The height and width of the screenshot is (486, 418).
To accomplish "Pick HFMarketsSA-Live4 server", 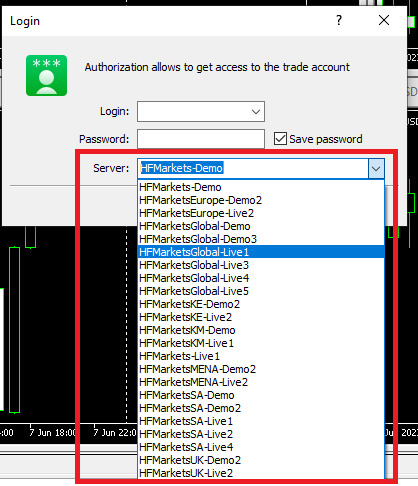I will (x=261, y=447).
